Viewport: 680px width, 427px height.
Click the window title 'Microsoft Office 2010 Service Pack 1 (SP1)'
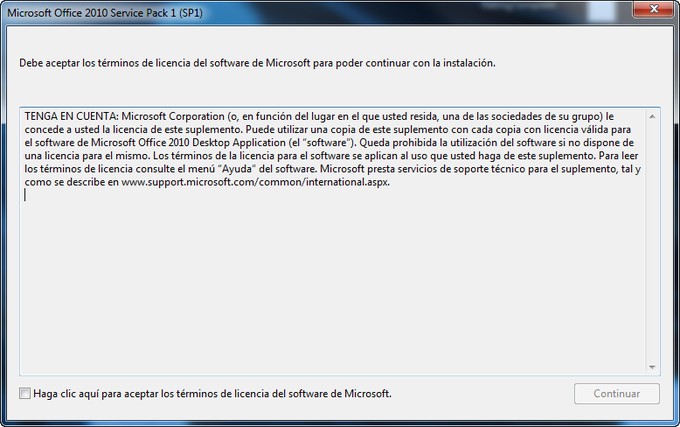point(105,13)
